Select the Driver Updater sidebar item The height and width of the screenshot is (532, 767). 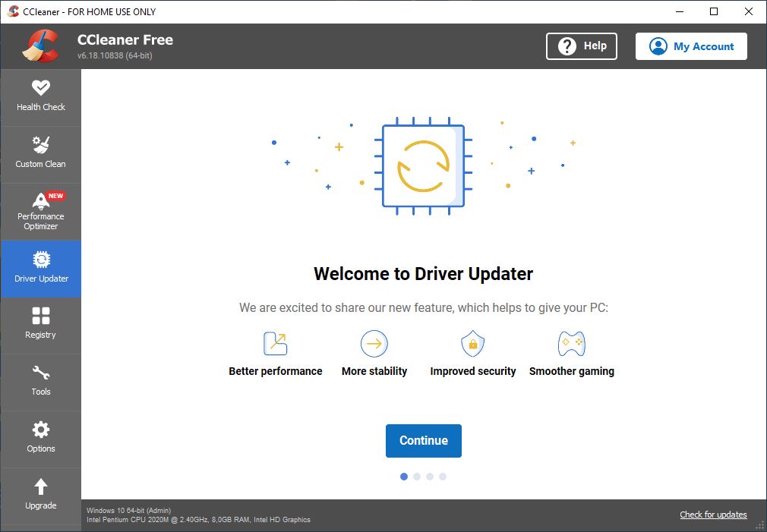[40, 269]
